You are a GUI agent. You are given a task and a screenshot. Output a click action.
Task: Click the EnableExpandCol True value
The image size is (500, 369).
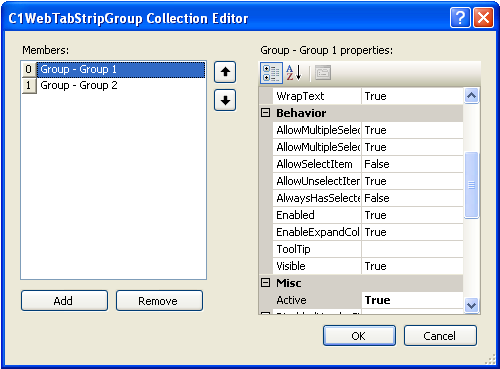[412, 232]
